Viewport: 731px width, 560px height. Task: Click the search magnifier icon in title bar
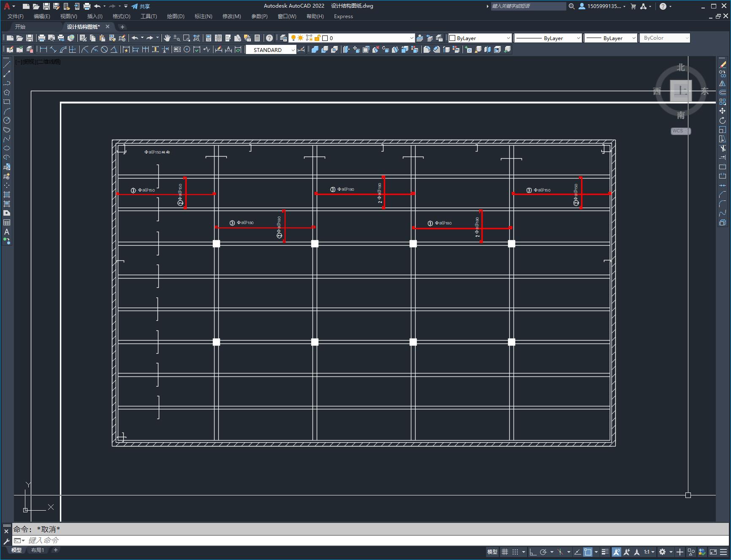tap(572, 6)
